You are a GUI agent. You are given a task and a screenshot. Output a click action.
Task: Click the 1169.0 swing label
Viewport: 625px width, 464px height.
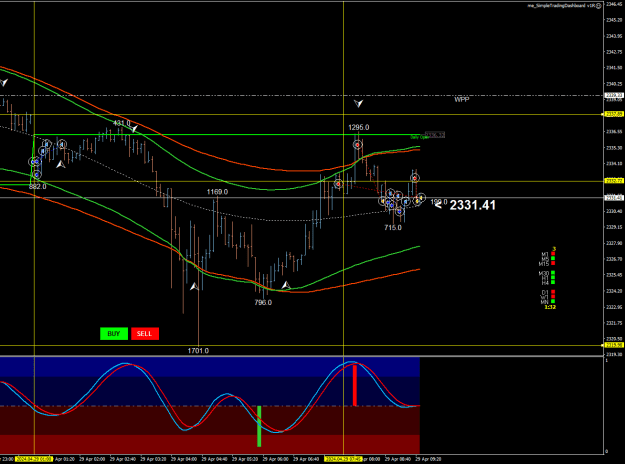pyautogui.click(x=217, y=192)
